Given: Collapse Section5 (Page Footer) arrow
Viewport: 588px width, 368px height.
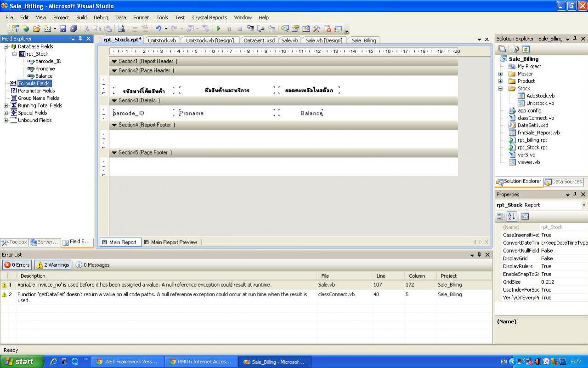Looking at the screenshot, I should (114, 152).
